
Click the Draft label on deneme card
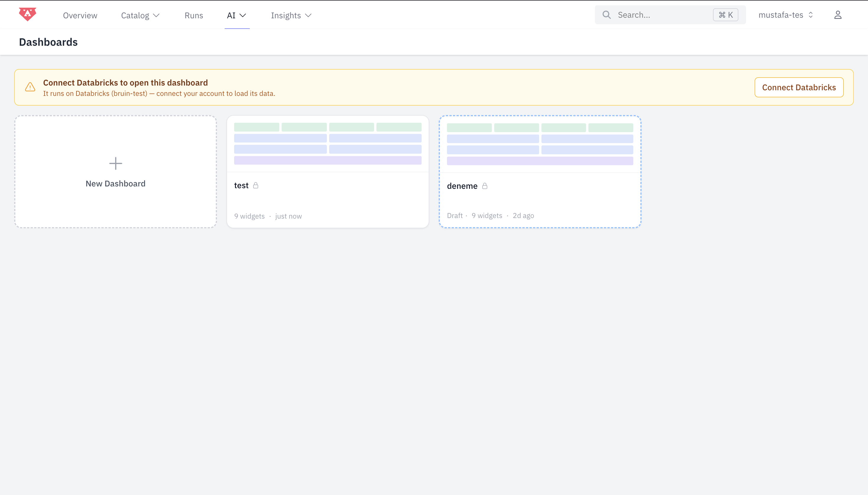[x=455, y=216]
